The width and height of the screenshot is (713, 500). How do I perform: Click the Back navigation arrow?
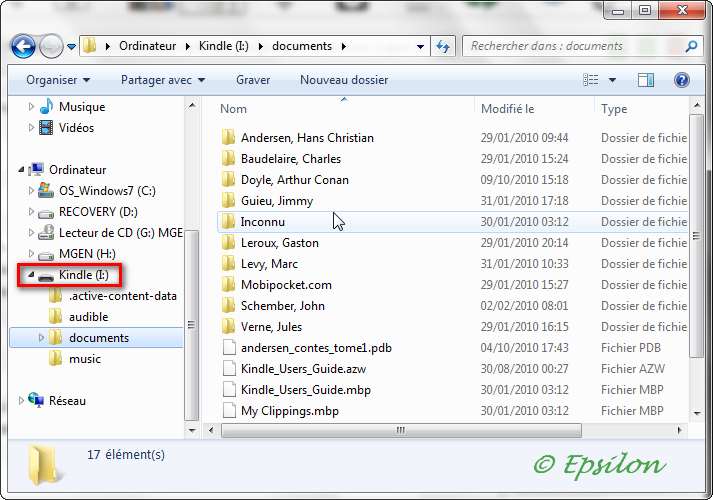click(x=23, y=46)
